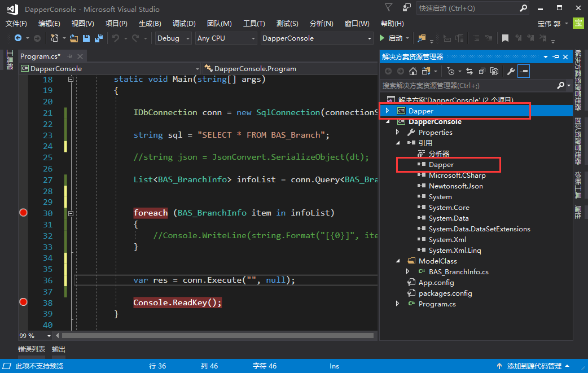The height and width of the screenshot is (373, 588).
Task: Toggle the pin on the Program.cs tab
Action: tap(69, 56)
